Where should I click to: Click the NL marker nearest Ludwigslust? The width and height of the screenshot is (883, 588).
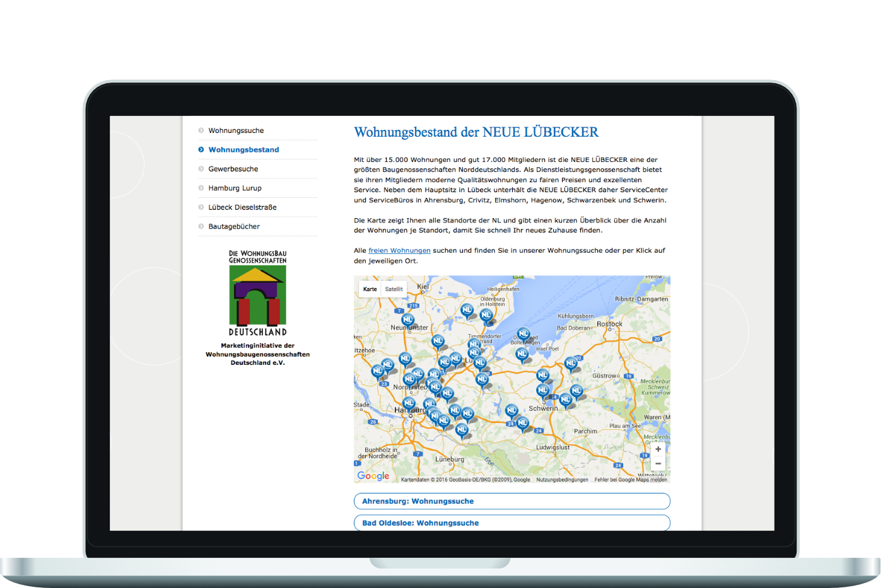pyautogui.click(x=522, y=423)
